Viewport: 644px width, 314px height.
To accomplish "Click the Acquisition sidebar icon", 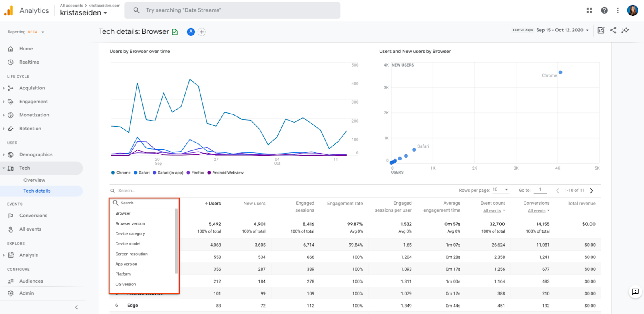I will 11,88.
